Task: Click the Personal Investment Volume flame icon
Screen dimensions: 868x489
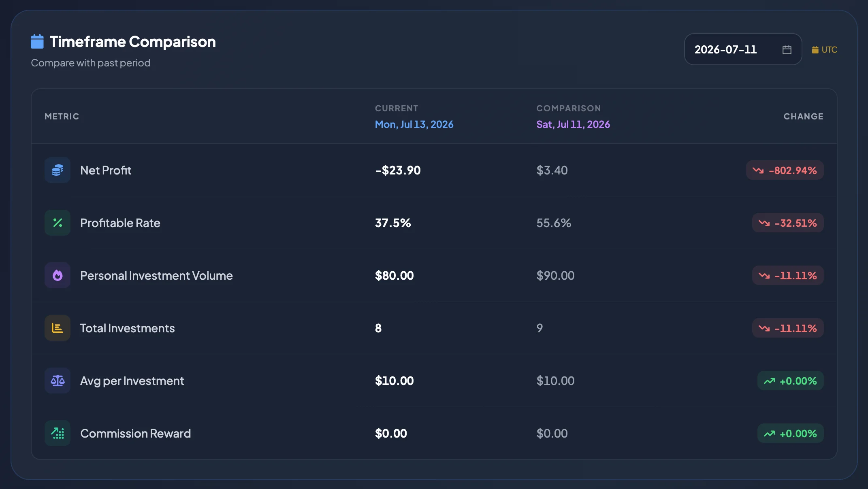Action: tap(58, 275)
